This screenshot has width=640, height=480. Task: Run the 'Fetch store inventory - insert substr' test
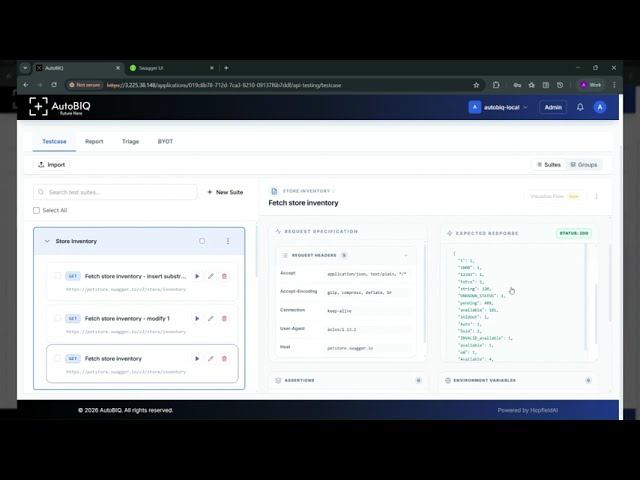tap(197, 276)
